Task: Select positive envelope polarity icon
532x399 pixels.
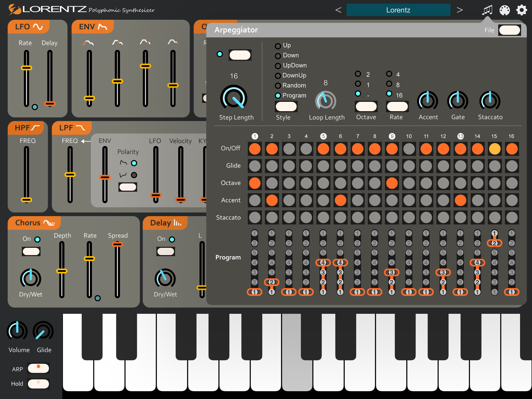Action: coord(123,163)
